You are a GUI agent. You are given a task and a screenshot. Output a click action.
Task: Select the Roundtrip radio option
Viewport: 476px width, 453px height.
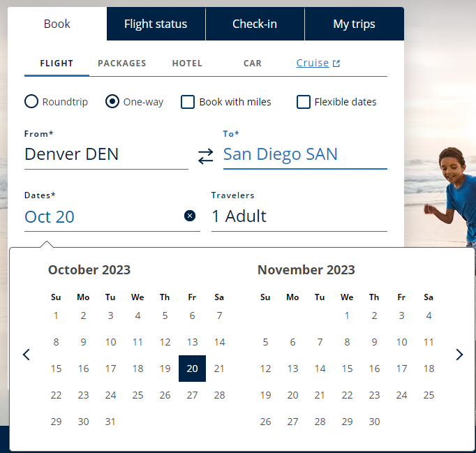click(31, 102)
